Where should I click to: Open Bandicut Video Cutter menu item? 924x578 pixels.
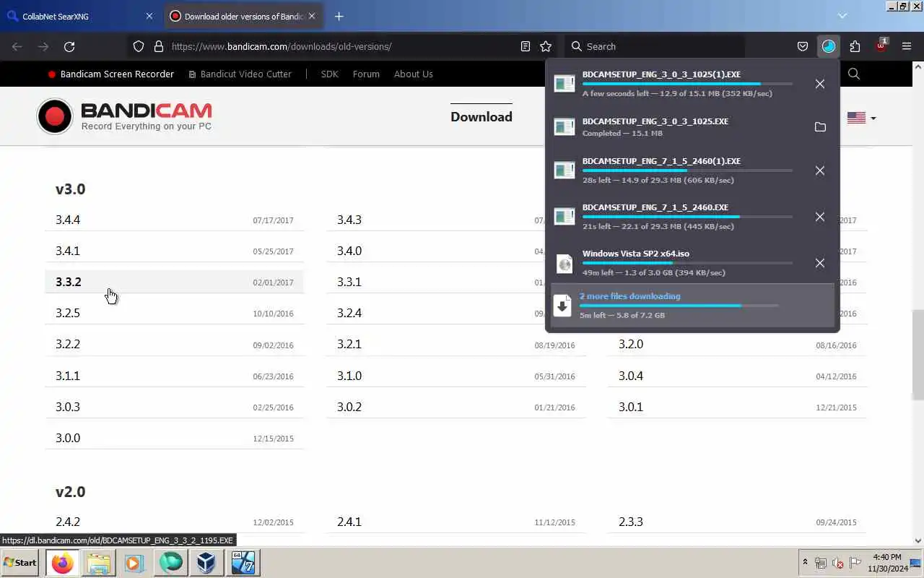pyautogui.click(x=240, y=74)
